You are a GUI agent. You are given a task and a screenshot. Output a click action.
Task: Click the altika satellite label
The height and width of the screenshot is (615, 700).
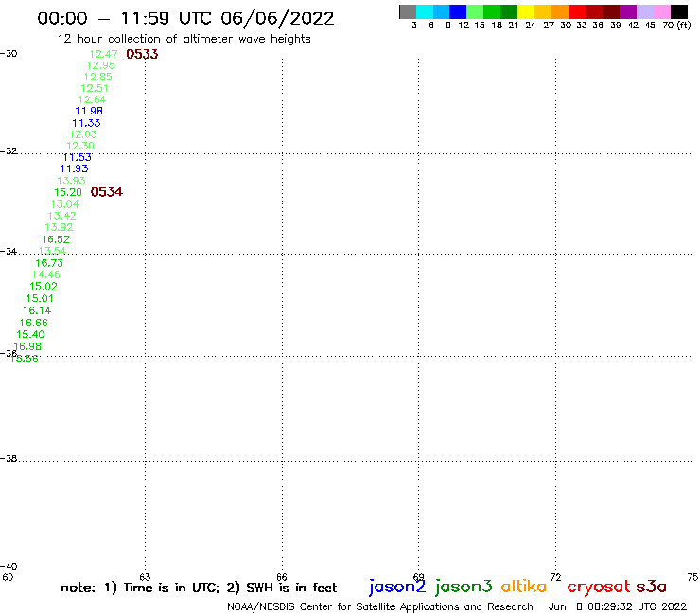[x=524, y=587]
